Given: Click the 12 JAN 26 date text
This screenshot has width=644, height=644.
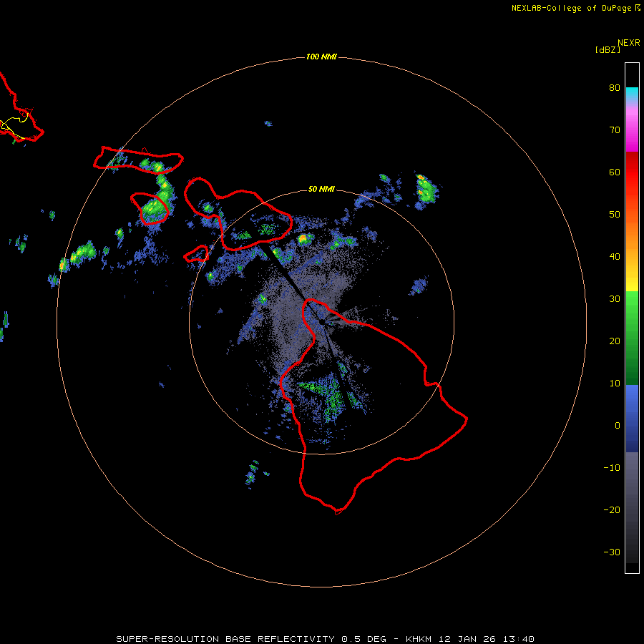Looking at the screenshot, I should [467, 639].
